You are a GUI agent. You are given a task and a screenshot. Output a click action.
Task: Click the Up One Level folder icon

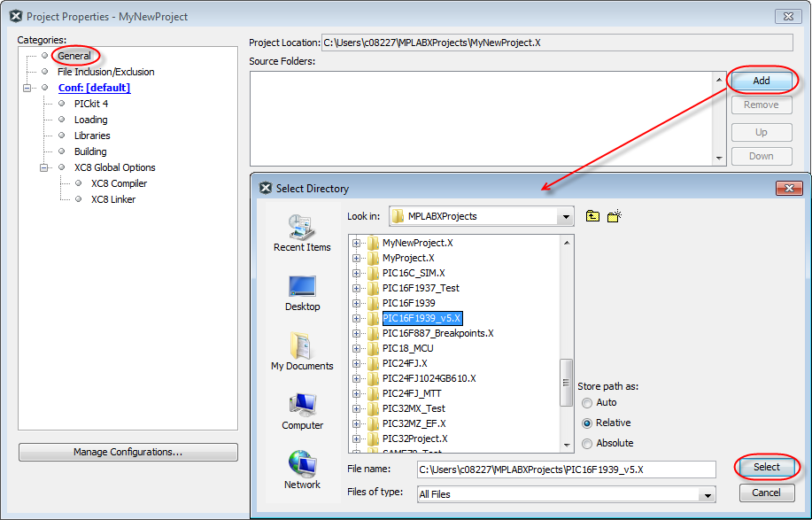point(592,216)
